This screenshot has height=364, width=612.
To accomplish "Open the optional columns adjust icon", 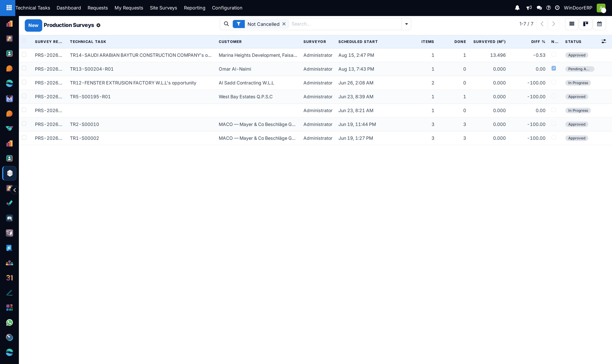I will point(603,41).
